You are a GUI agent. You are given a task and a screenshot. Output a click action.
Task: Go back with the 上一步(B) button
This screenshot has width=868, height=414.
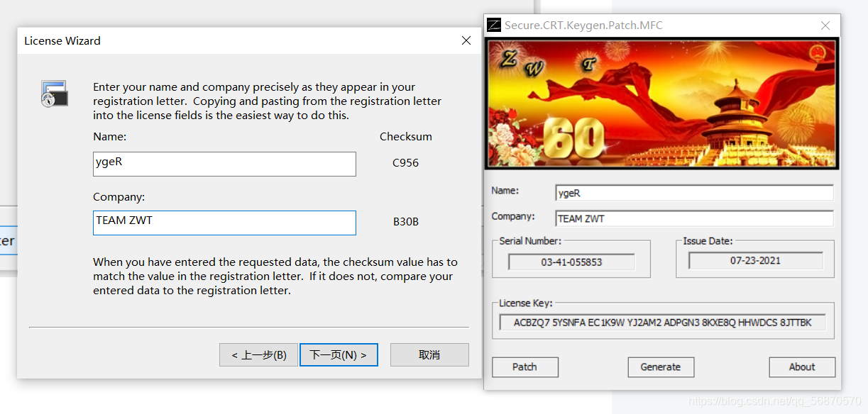pyautogui.click(x=258, y=355)
